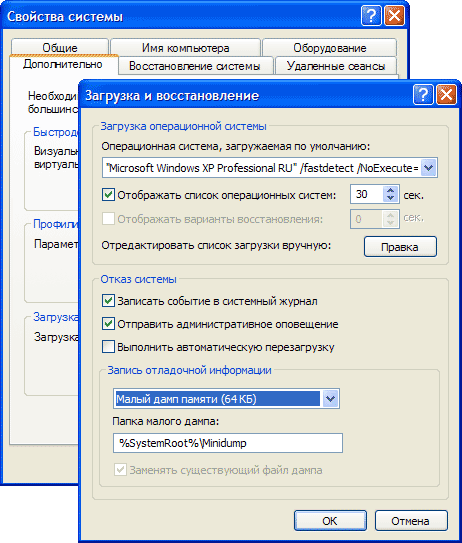462x543 pixels.
Task: Click the Папка малого дампа label
Action: click(166, 421)
